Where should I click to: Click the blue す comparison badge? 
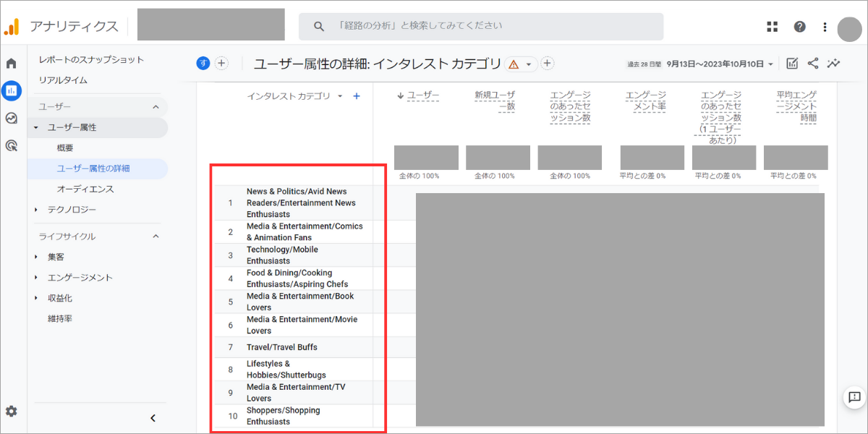click(x=203, y=64)
